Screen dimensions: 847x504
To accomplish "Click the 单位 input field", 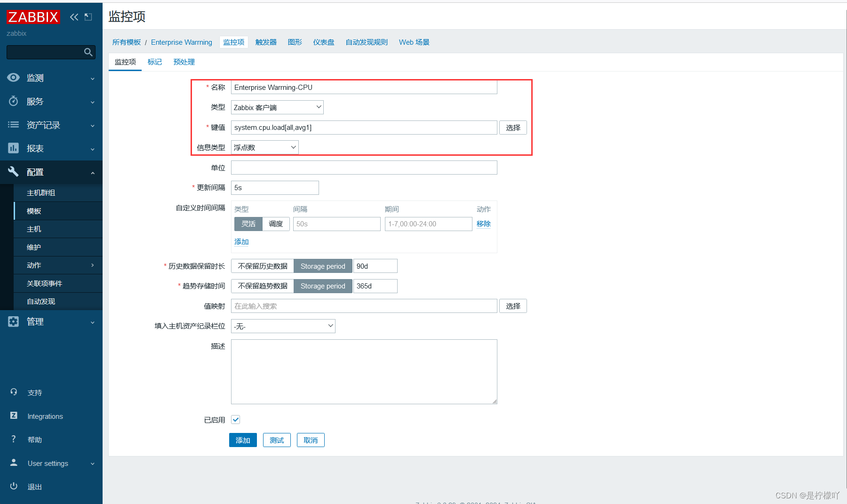I will point(364,168).
